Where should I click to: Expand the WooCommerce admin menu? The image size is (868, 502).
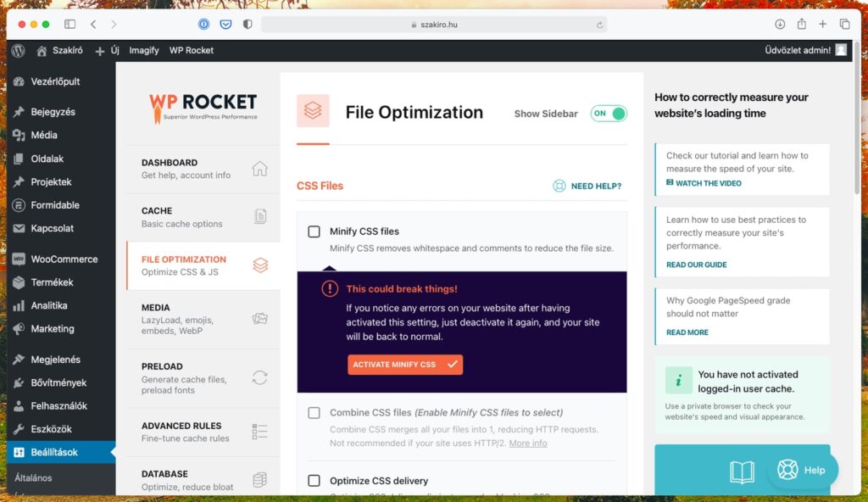pyautogui.click(x=64, y=259)
